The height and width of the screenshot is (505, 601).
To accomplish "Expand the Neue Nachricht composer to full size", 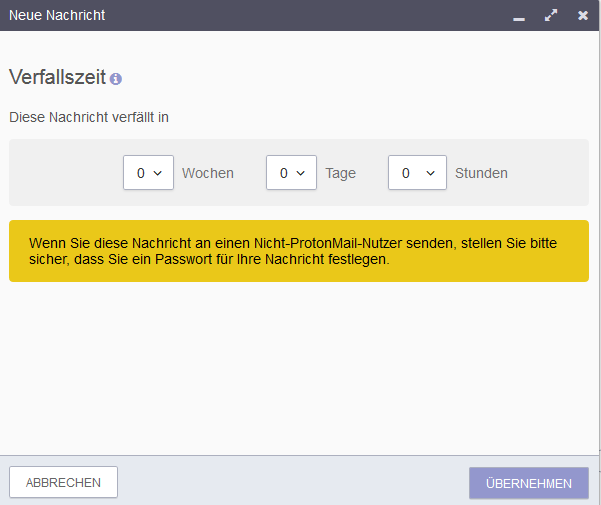I will click(551, 15).
